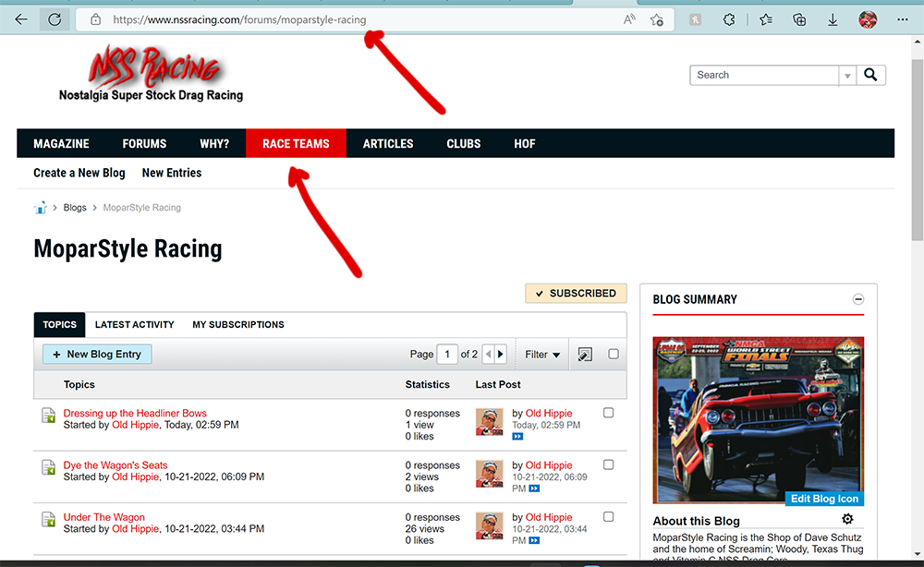Open the HOF menu item
The height and width of the screenshot is (567, 924).
(525, 144)
